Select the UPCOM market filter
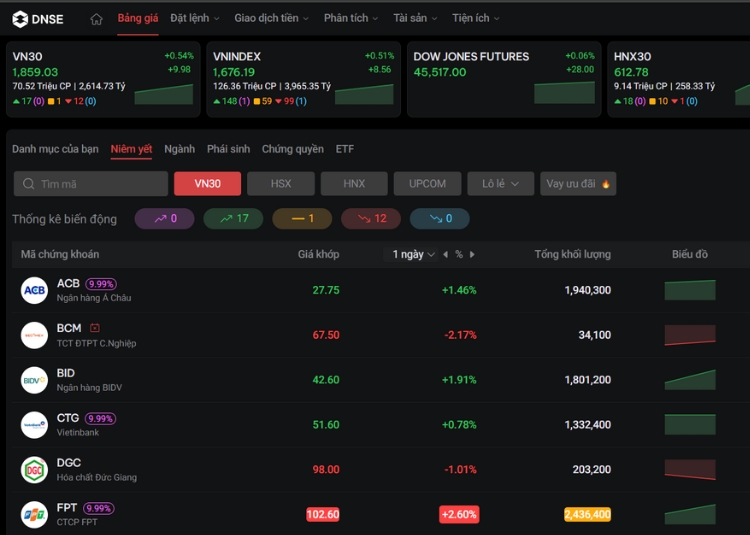This screenshot has width=750, height=535. click(427, 184)
